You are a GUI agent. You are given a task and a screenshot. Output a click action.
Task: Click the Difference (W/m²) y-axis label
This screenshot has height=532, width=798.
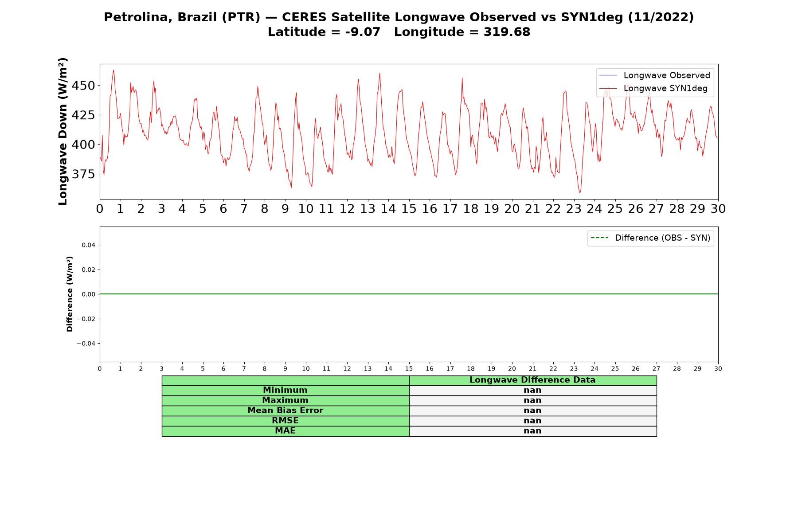(70, 294)
